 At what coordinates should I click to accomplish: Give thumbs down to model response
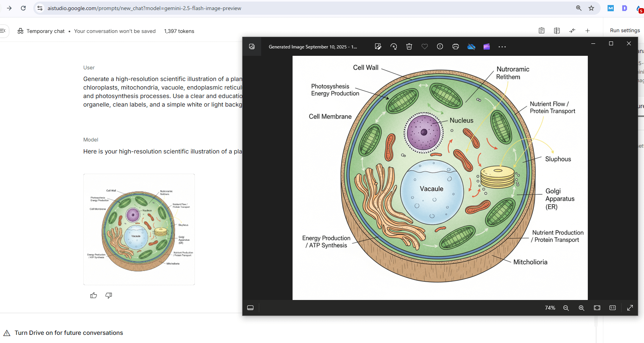click(108, 295)
